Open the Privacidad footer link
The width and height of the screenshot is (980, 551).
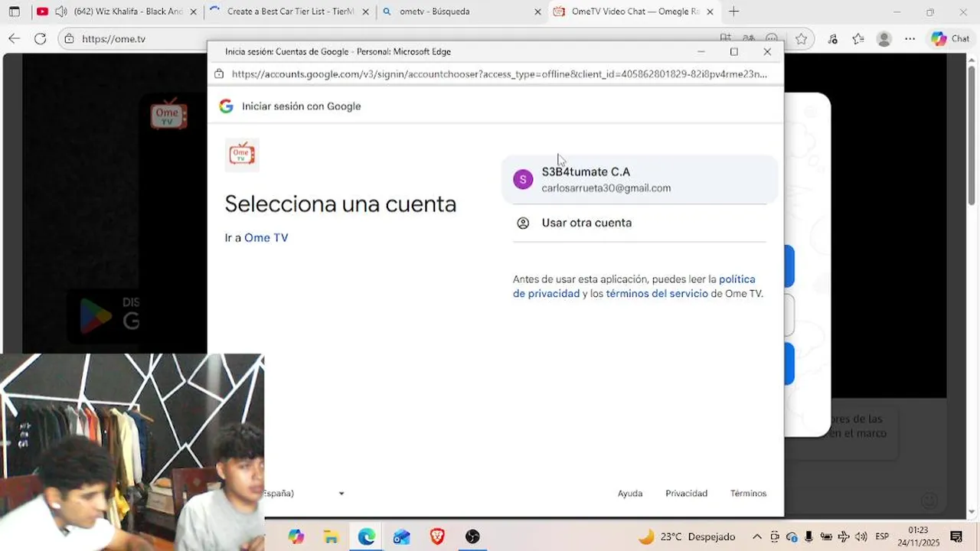686,494
